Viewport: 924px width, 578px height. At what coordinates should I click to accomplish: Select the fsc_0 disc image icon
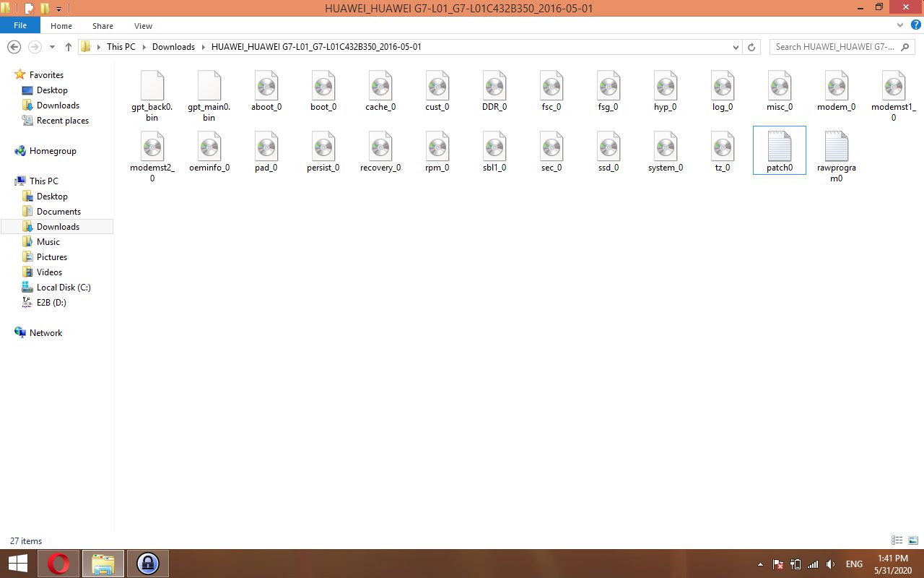tap(552, 85)
